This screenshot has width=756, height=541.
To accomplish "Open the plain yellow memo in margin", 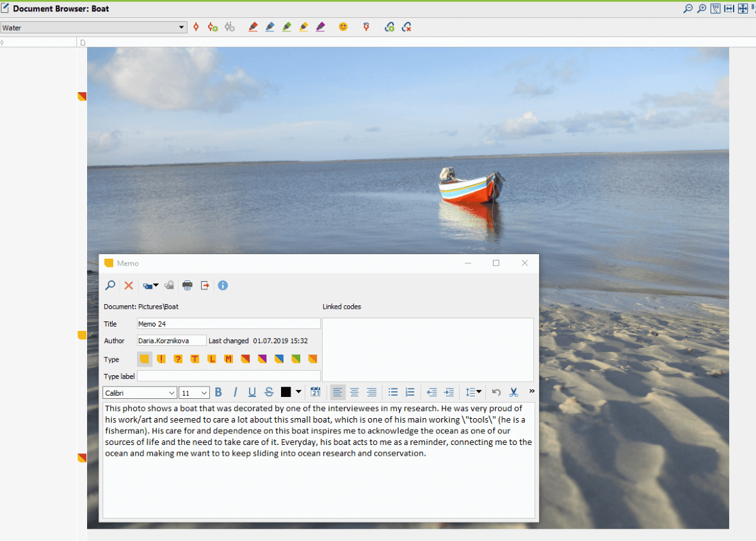I will pos(82,335).
